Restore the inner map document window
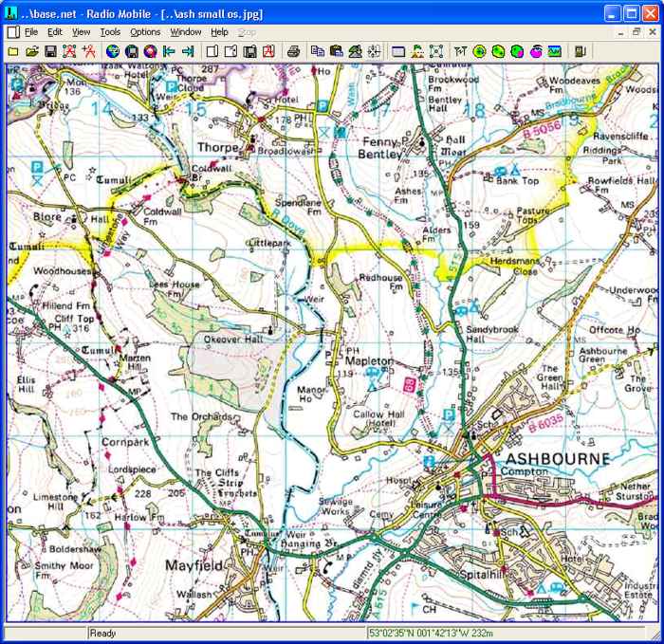The width and height of the screenshot is (664, 644). [x=636, y=32]
